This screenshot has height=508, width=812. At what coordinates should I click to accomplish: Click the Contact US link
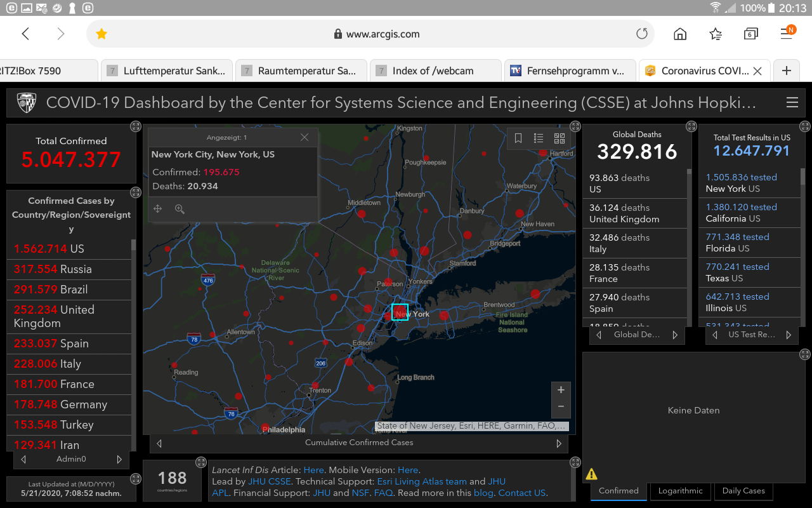tap(522, 493)
